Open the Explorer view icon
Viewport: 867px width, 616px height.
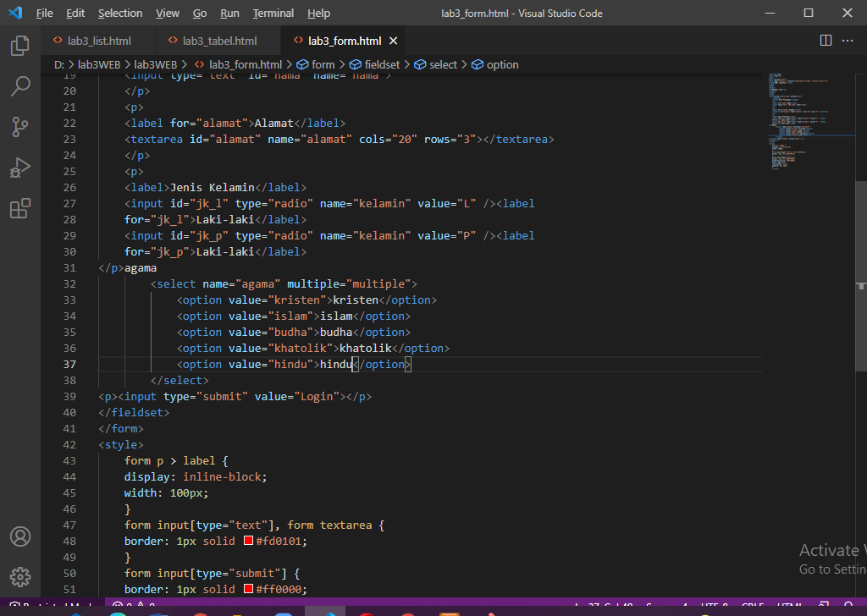click(x=20, y=47)
